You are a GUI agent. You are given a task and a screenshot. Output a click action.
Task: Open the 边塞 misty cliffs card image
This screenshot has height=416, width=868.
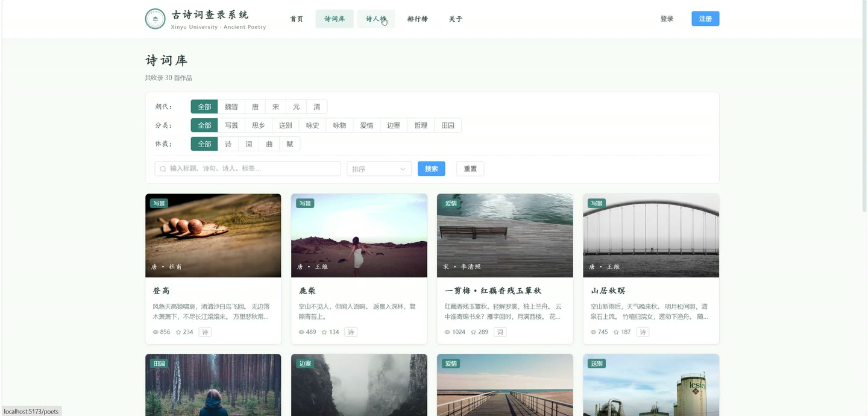pyautogui.click(x=359, y=385)
